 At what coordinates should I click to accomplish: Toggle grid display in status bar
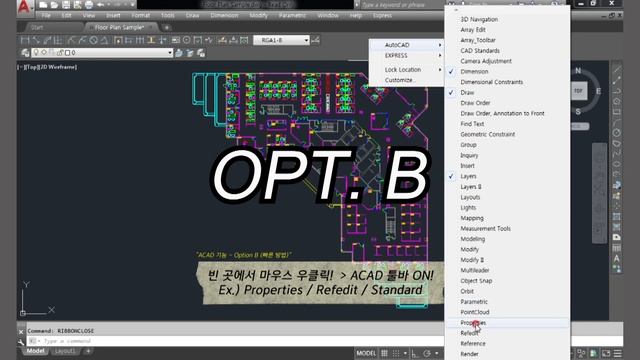click(384, 353)
